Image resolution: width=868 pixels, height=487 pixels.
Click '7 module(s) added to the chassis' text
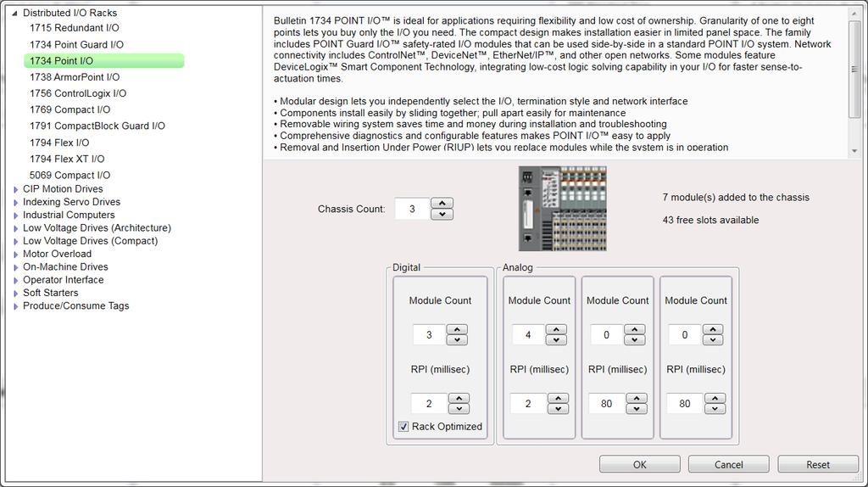(x=736, y=197)
